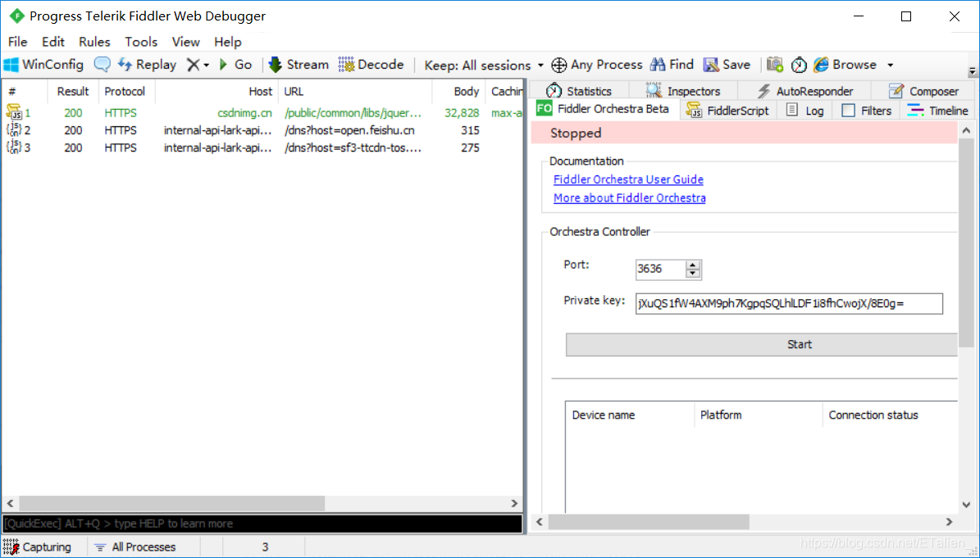Open the View menu

tap(185, 42)
